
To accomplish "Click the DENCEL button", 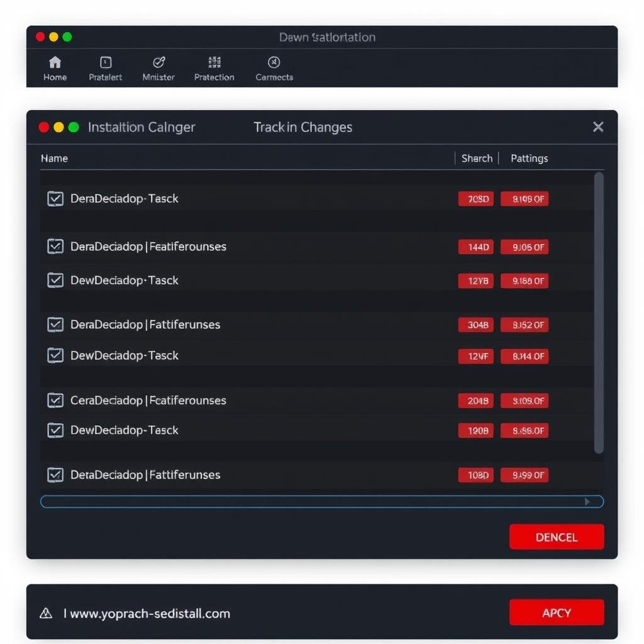I will tap(557, 537).
